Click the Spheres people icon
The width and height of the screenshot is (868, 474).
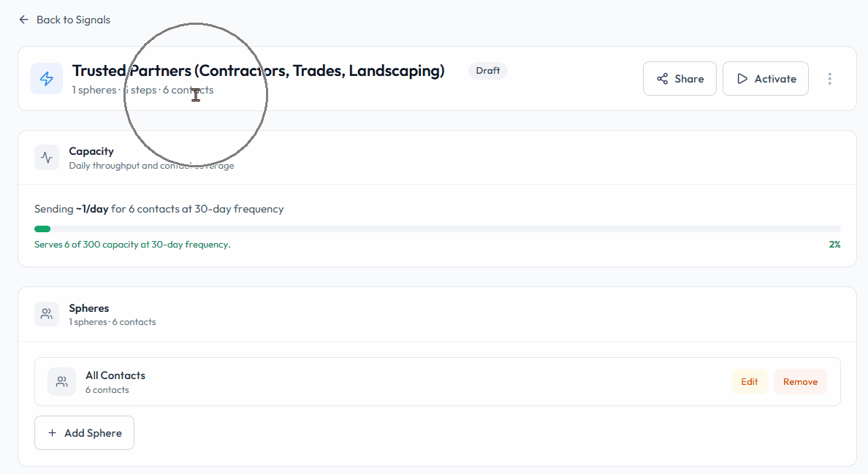[47, 314]
